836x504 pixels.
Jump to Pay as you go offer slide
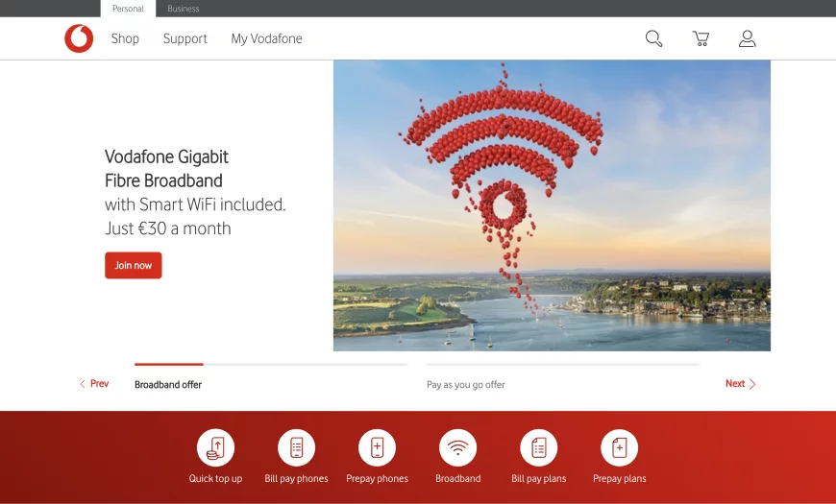coord(466,385)
